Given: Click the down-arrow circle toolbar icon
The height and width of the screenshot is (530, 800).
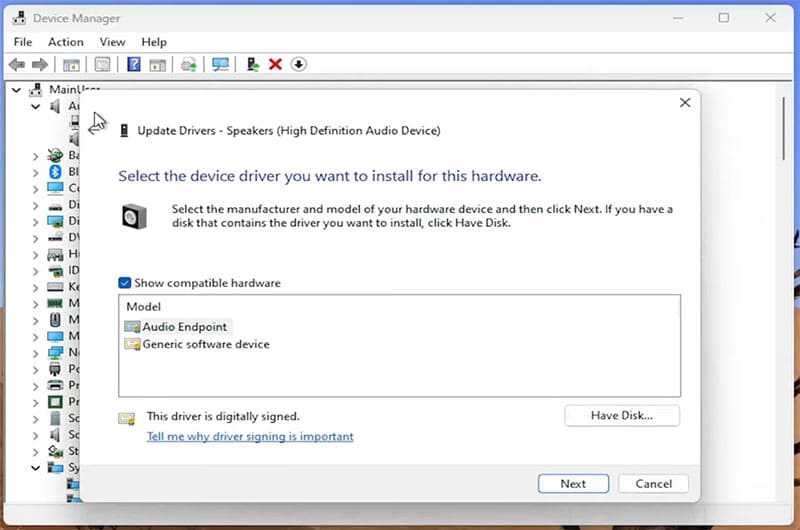Looking at the screenshot, I should click(298, 65).
